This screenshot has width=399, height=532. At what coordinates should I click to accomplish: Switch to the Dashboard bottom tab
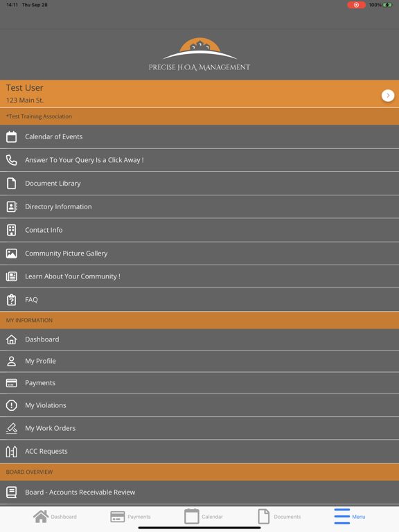(55, 517)
